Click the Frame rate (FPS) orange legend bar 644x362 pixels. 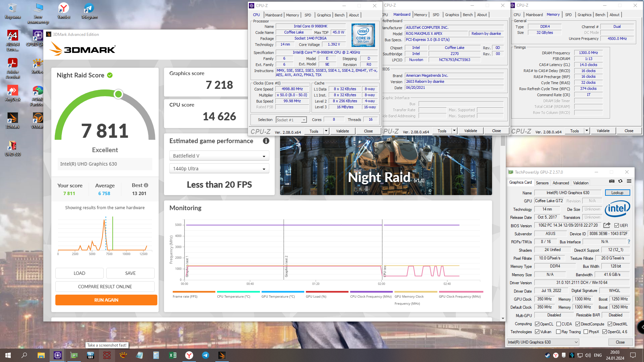point(194,292)
